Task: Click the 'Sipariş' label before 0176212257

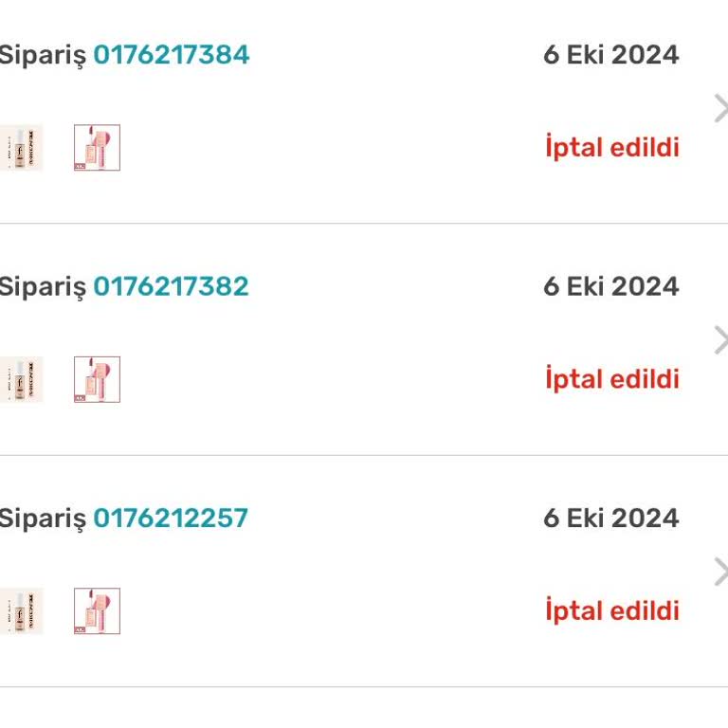Action: (43, 519)
